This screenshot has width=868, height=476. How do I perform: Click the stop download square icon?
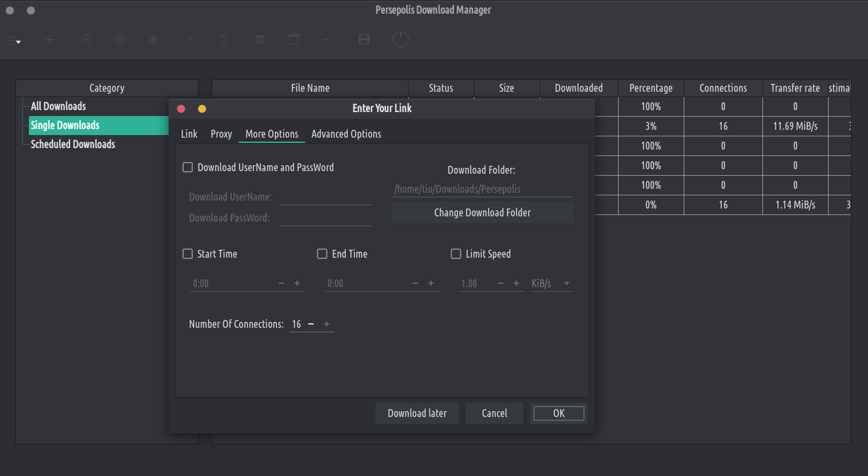[154, 40]
